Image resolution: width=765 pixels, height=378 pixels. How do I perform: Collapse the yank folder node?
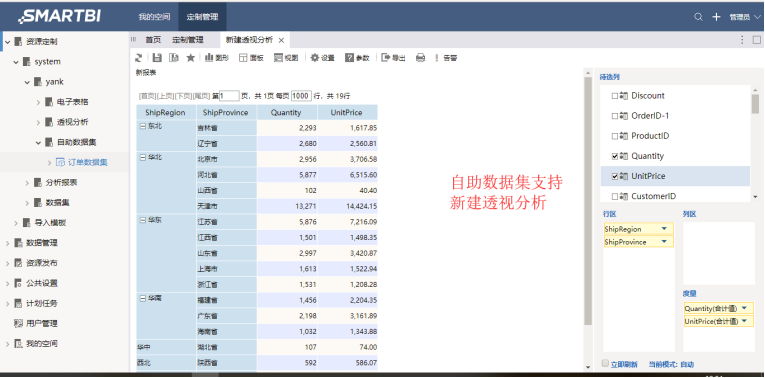click(x=27, y=82)
